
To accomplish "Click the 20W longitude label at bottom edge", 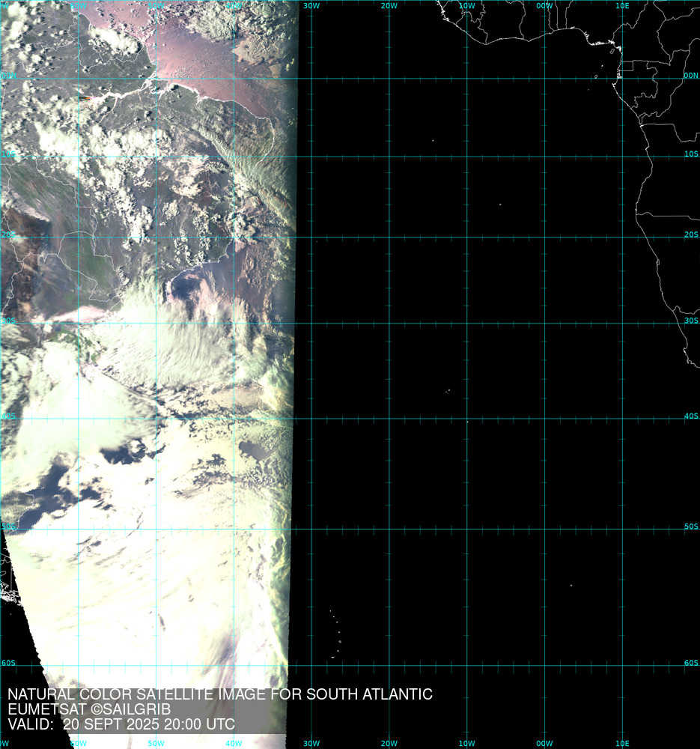I will [x=389, y=744].
